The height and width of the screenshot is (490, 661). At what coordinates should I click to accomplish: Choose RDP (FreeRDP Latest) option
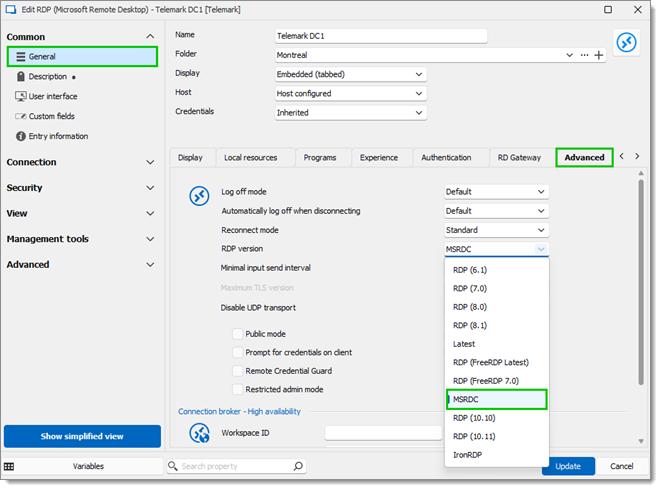tap(497, 363)
